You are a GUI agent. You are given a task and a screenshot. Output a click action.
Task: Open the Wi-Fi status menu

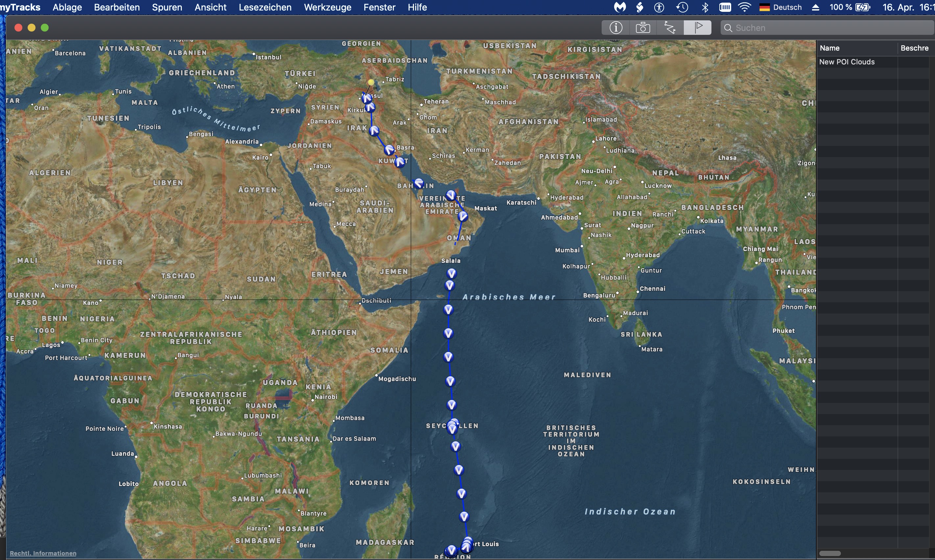pyautogui.click(x=745, y=7)
